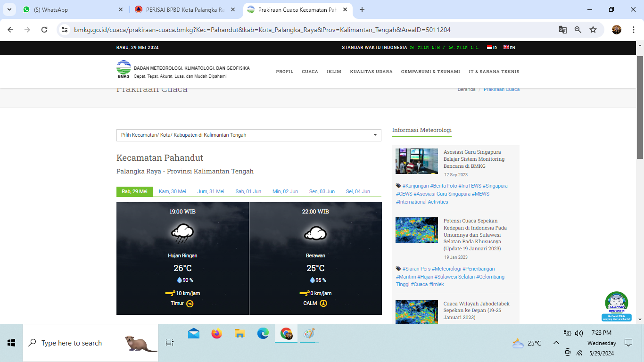Click the #Siaran Pers hashtag link
The height and width of the screenshot is (362, 644).
(x=416, y=269)
